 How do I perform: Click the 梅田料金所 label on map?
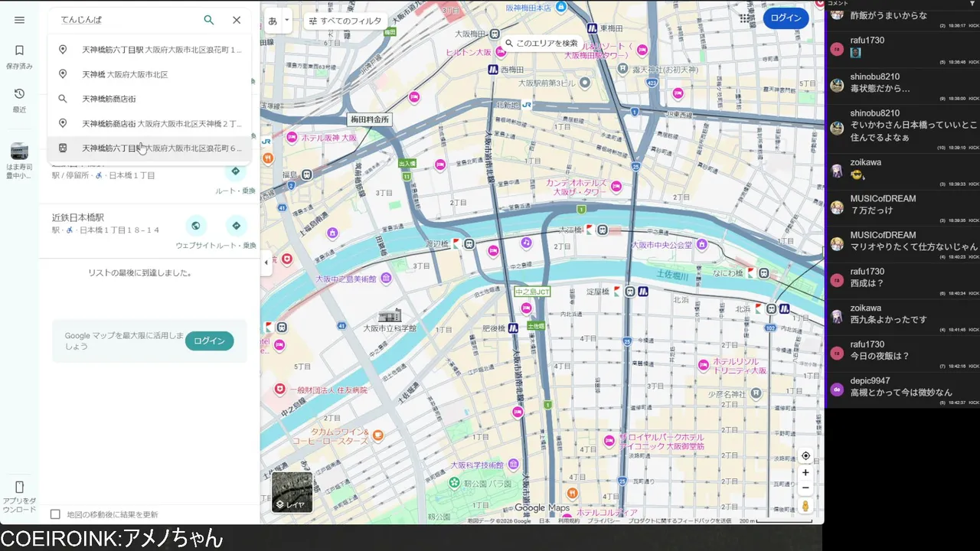pyautogui.click(x=370, y=119)
